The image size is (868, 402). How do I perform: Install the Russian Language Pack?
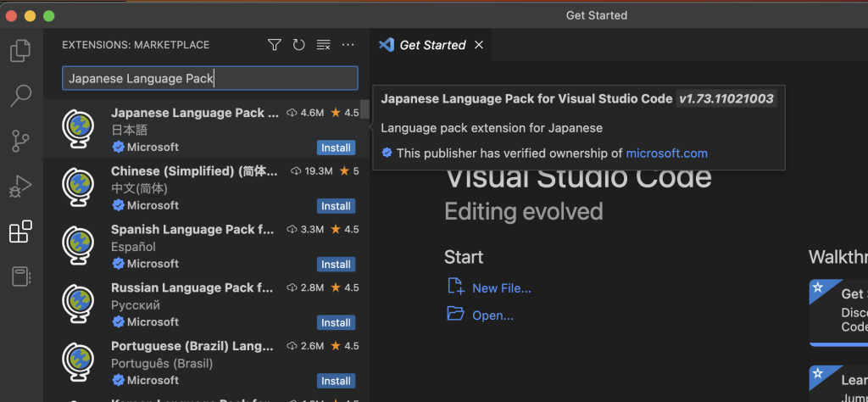click(x=336, y=323)
